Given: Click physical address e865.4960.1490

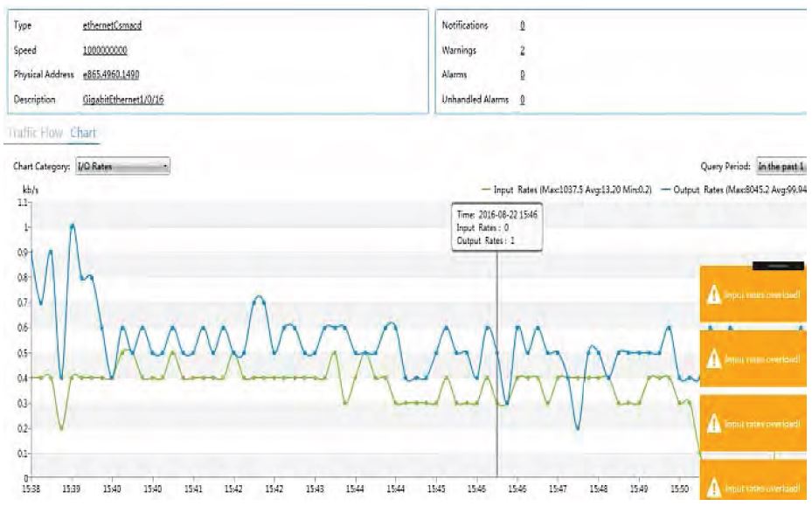Looking at the screenshot, I should 116,74.
